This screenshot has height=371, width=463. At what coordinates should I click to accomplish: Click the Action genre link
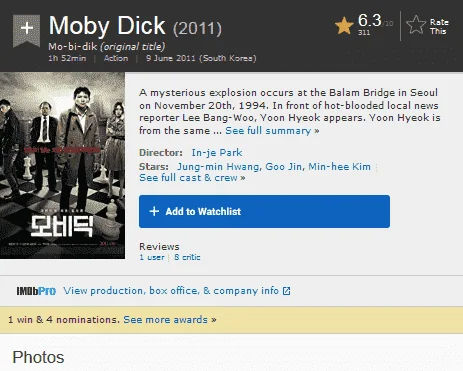[x=116, y=58]
